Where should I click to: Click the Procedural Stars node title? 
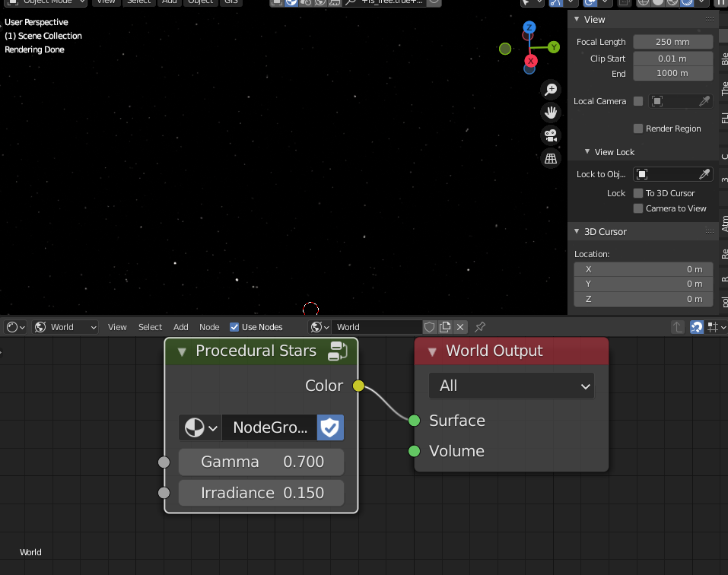coord(256,351)
